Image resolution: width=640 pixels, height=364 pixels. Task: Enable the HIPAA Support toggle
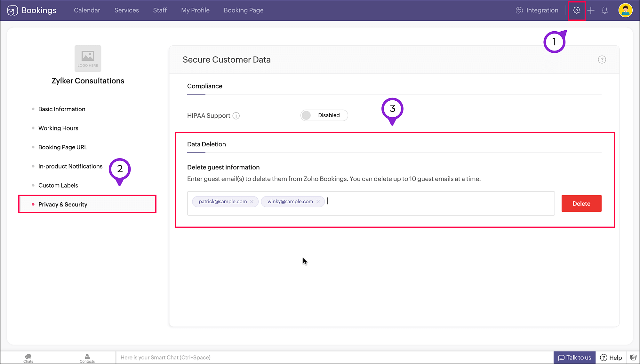tap(324, 115)
